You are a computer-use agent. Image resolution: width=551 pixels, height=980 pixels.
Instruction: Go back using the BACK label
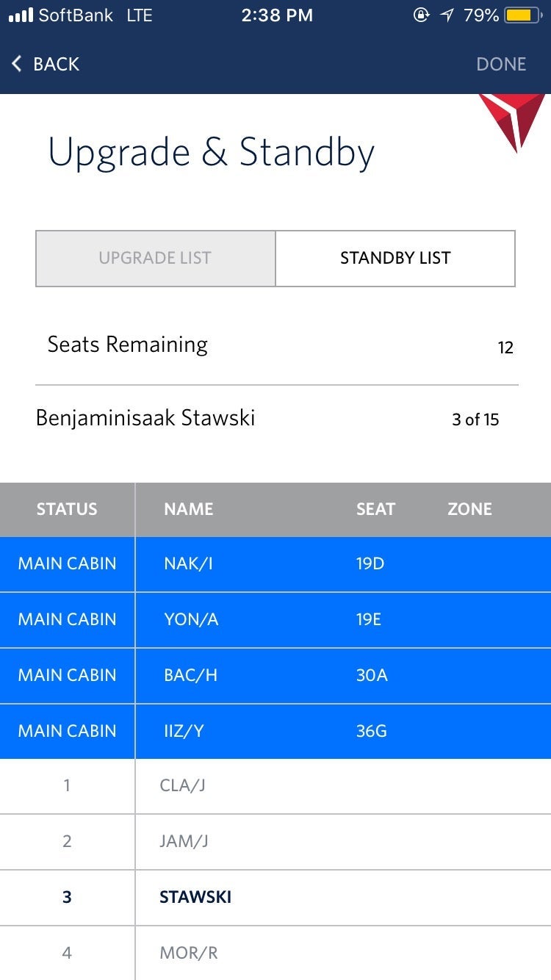tap(56, 64)
